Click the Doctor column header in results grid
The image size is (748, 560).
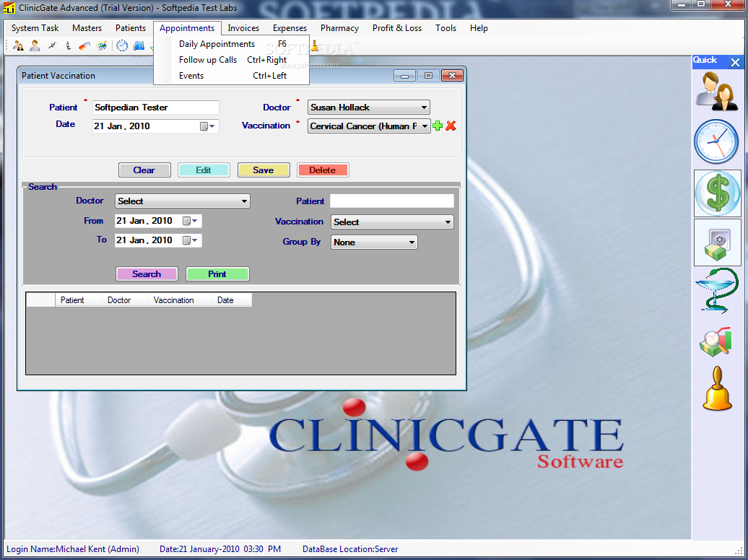(x=125, y=300)
